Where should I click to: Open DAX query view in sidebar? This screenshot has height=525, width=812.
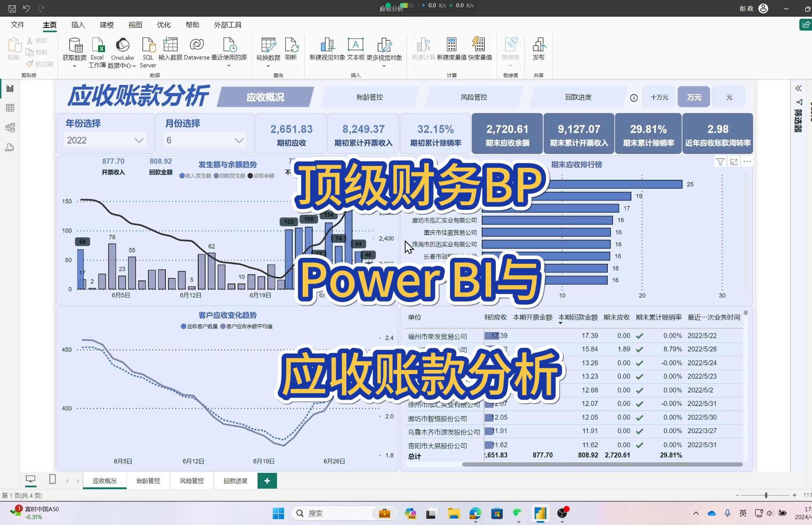[x=10, y=147]
